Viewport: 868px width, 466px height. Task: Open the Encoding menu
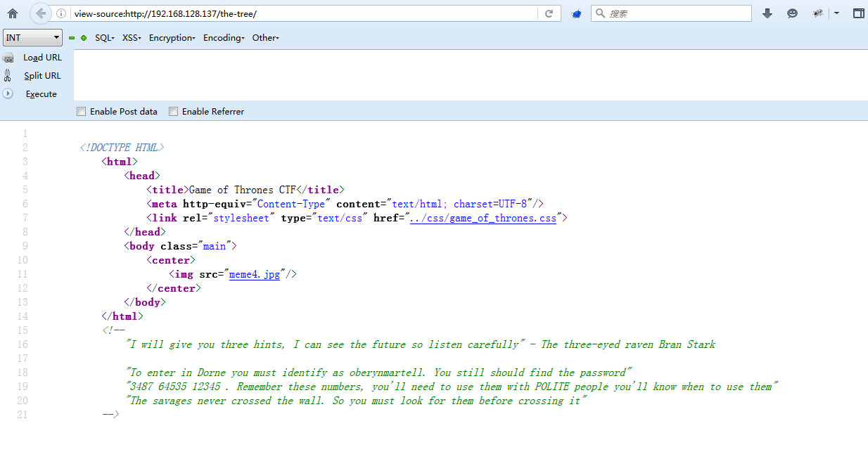[x=224, y=38]
